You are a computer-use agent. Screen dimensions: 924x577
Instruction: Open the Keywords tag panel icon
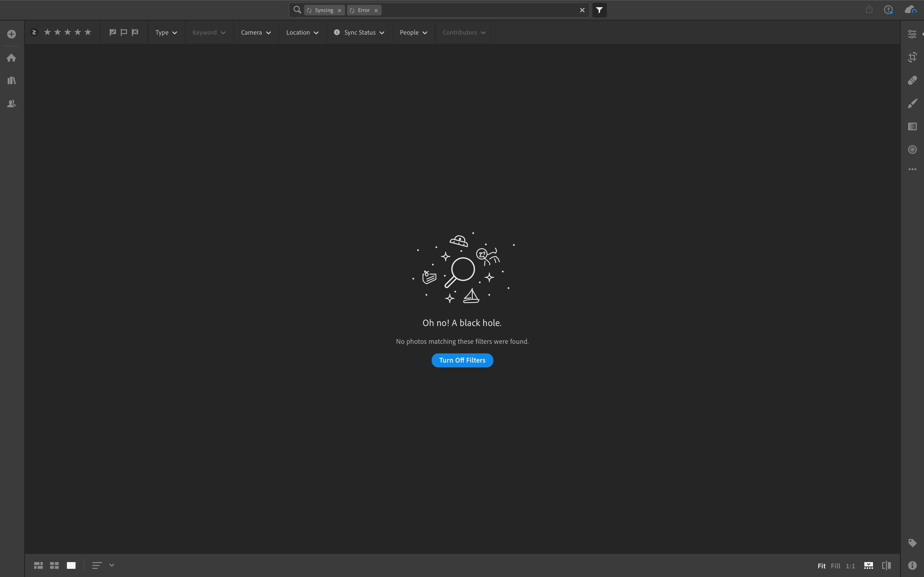tap(912, 543)
